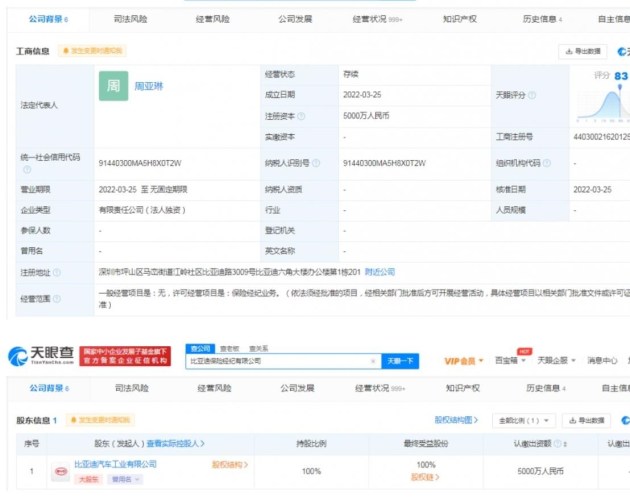Select the 存续 operating status value
Screen dimensions: 630x498
[350, 74]
